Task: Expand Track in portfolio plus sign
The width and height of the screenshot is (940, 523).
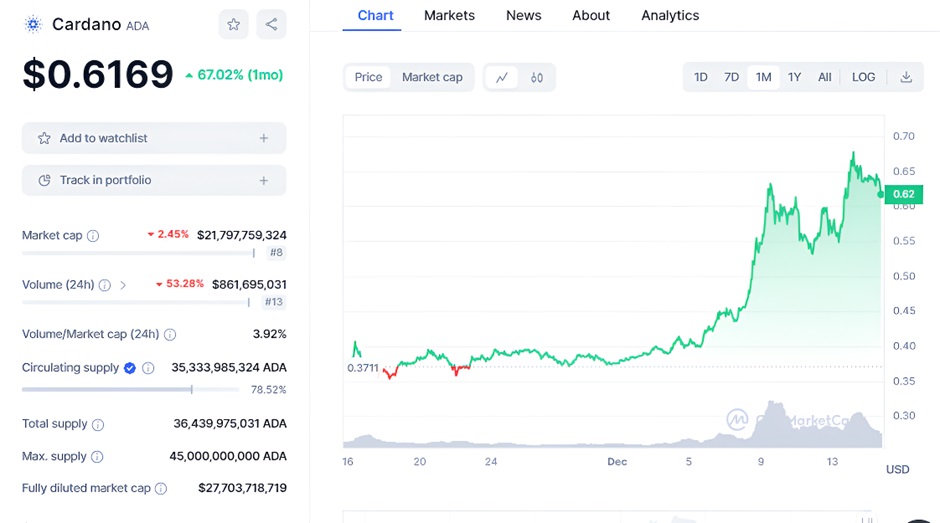Action: coord(264,180)
